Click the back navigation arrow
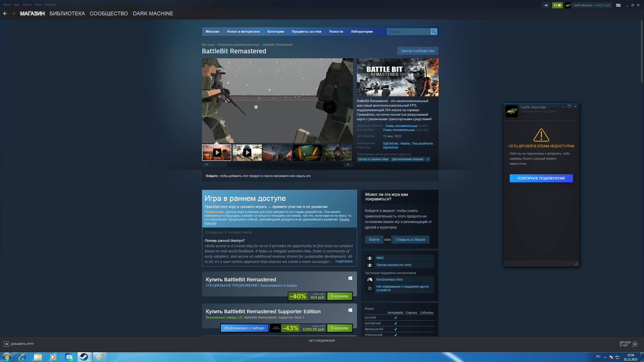644x362 pixels. 5,14
